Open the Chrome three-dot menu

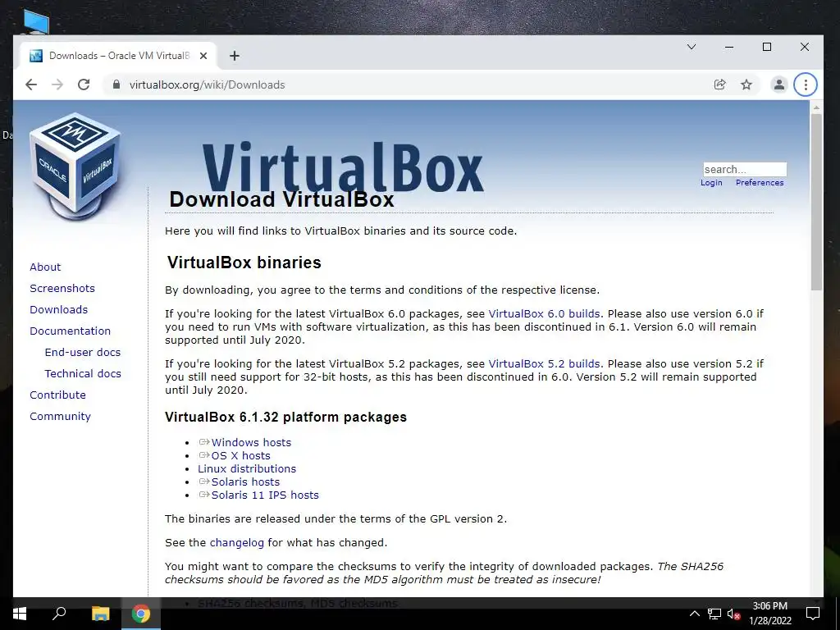pos(806,84)
